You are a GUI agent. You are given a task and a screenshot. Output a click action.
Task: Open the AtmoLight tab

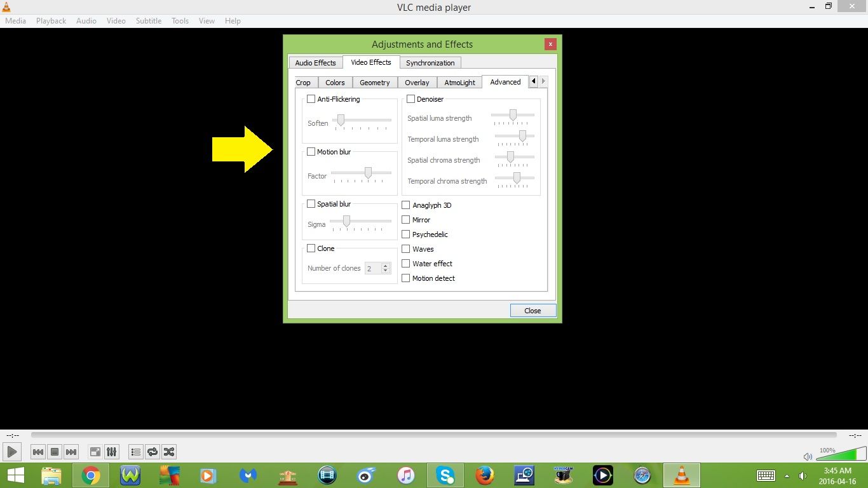(459, 82)
